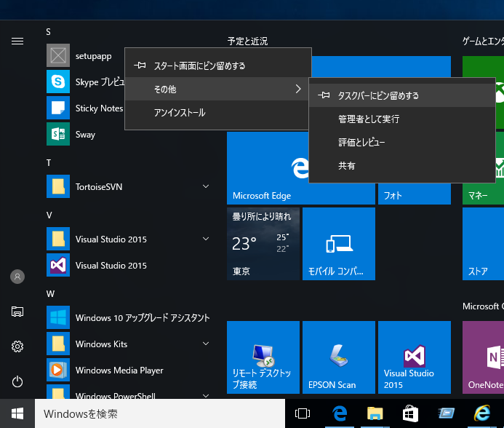Choose アンインストール from the context menu

pos(217,112)
